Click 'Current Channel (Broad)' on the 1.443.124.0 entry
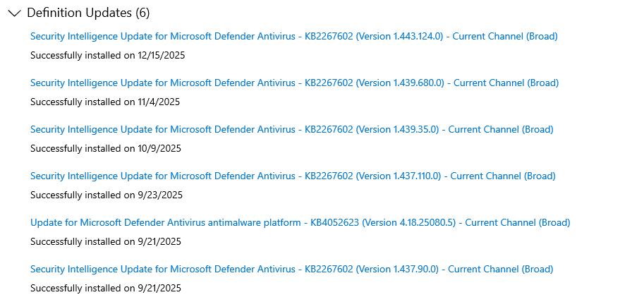The image size is (644, 302). click(x=505, y=36)
